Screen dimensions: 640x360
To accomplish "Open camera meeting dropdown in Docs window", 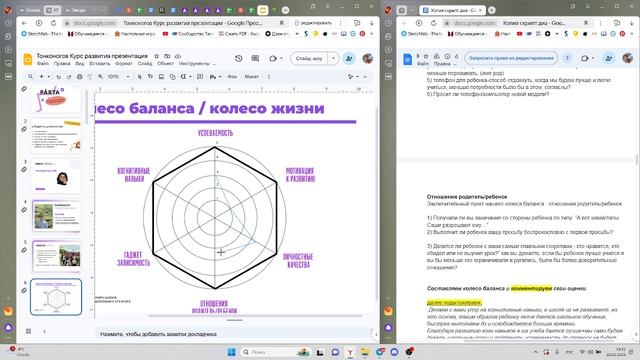I will [593, 58].
